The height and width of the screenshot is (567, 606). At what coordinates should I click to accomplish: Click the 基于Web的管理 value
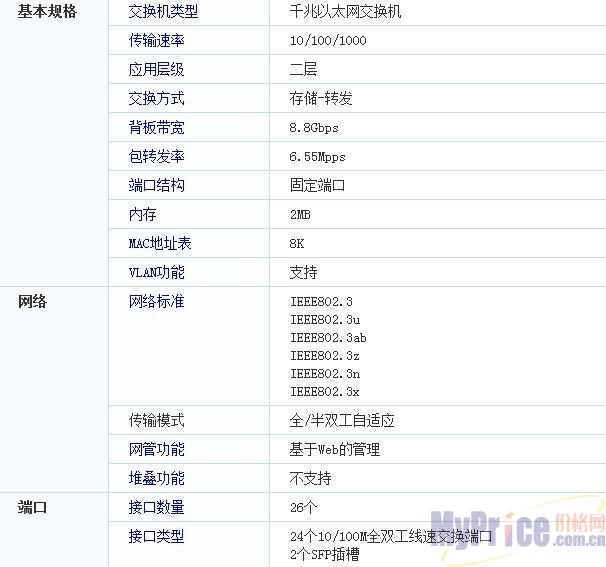pyautogui.click(x=335, y=450)
